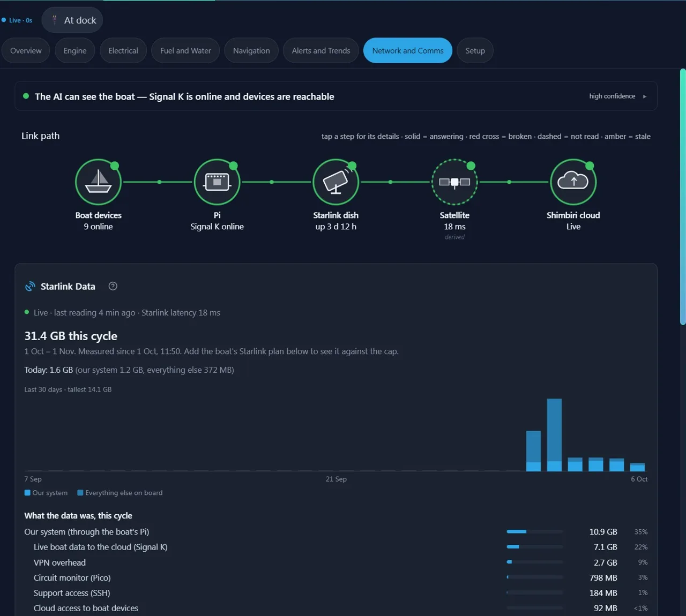This screenshot has height=616, width=686.
Task: Select the Starlink dish step icon
Action: tap(336, 182)
